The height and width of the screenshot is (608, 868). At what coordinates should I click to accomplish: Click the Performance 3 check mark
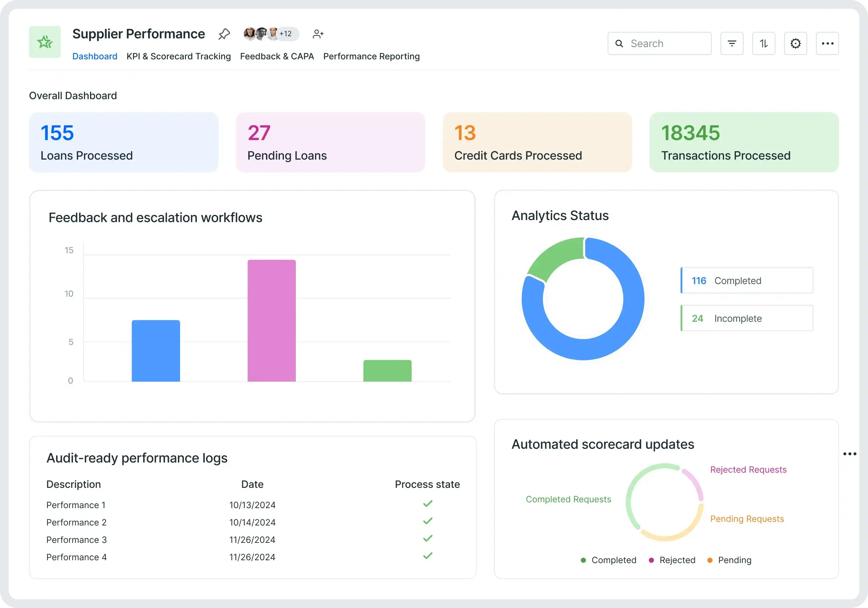coord(427,539)
